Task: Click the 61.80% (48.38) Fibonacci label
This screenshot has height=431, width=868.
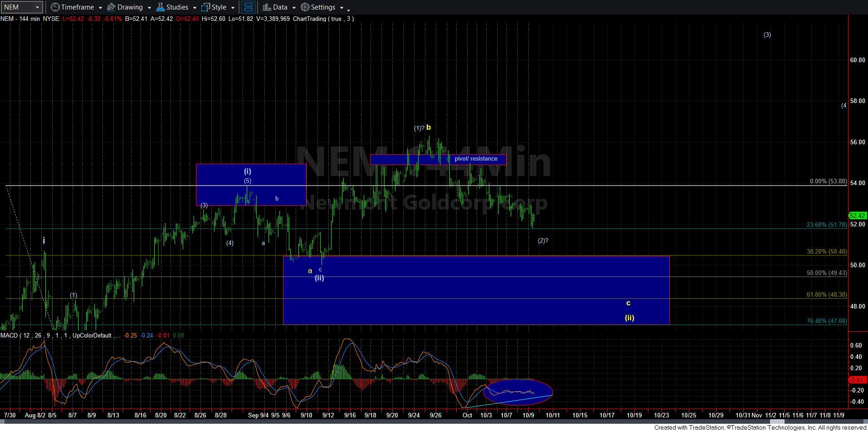Action: (x=826, y=294)
